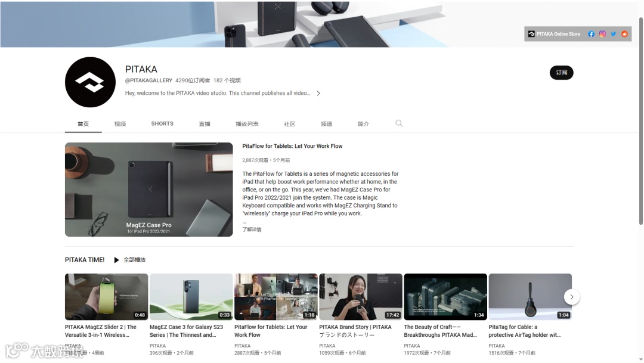Open the 简介 tab

click(x=363, y=123)
